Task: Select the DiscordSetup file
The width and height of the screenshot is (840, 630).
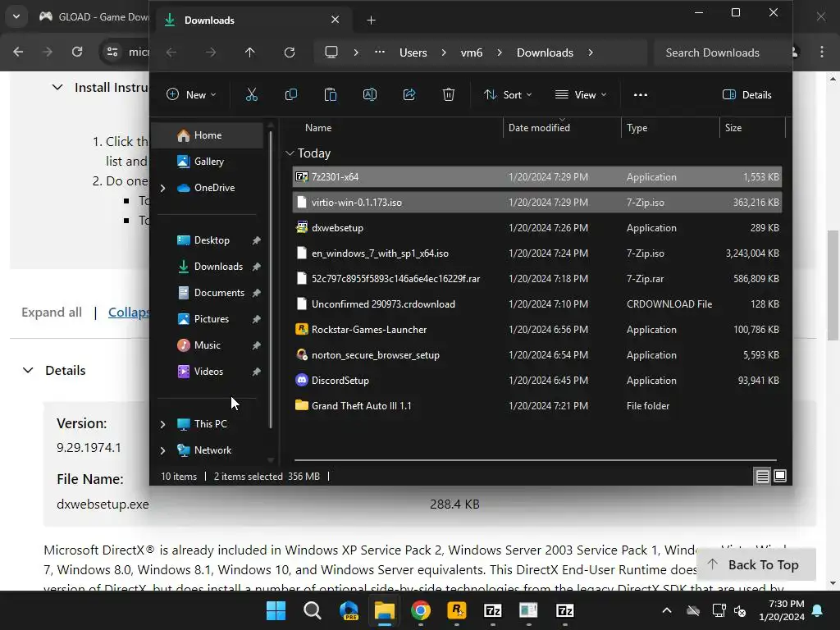Action: (536, 381)
